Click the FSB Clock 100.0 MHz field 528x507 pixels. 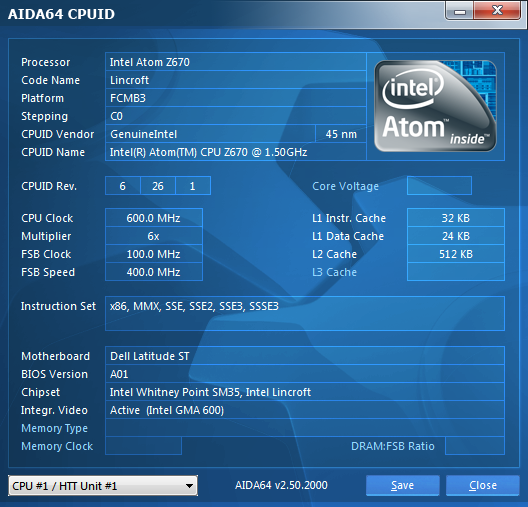click(x=154, y=254)
